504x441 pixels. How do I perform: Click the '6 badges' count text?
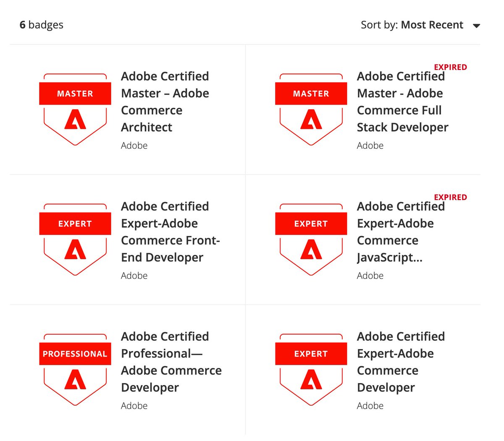42,25
